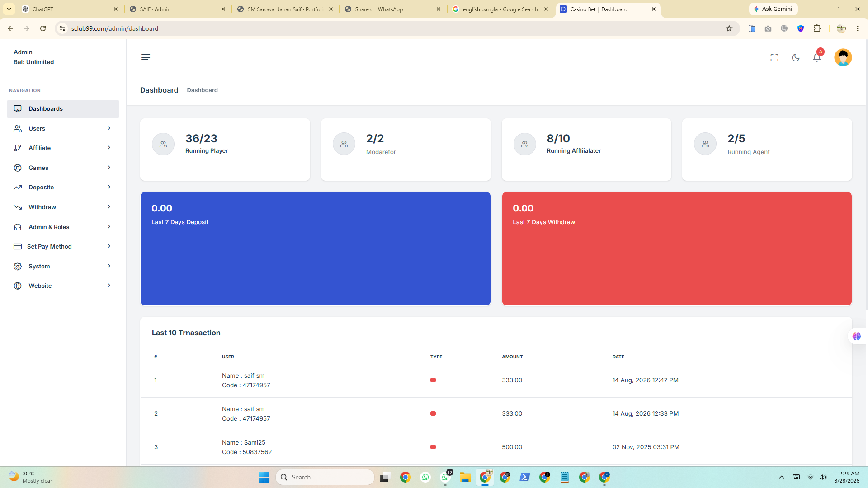Open weather widget showing 30°C
The width and height of the screenshot is (868, 488).
tap(30, 477)
